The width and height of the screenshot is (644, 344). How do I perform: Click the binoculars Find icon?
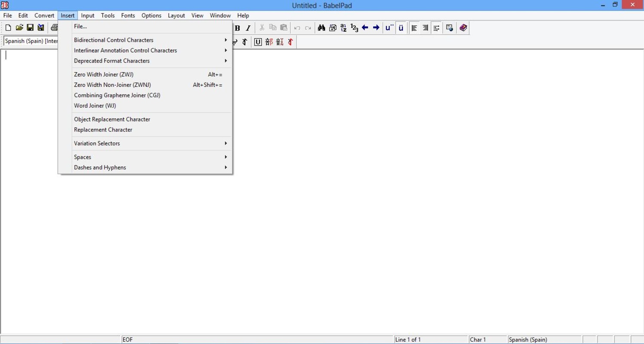(x=321, y=28)
